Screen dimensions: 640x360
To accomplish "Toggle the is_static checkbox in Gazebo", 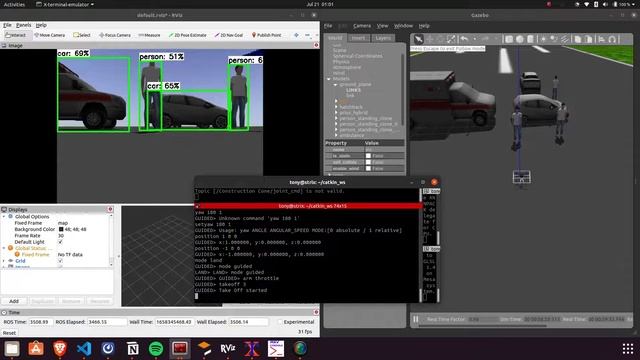I will (368, 156).
